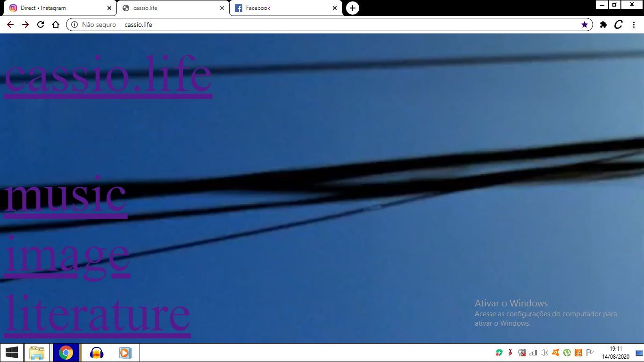The height and width of the screenshot is (362, 644).
Task: Click the show desktop icon at tray end
Action: [639, 353]
